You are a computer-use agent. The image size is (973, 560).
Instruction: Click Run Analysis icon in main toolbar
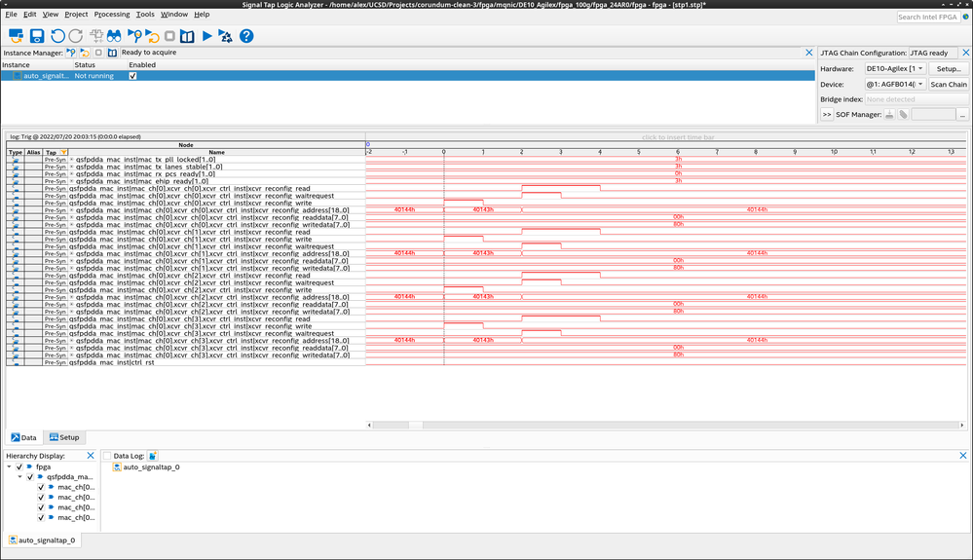point(133,36)
